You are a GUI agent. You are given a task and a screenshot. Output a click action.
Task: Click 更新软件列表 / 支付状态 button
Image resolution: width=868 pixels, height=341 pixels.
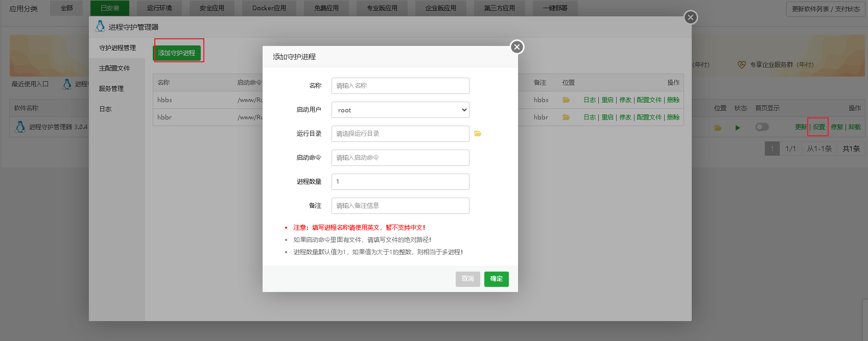[826, 9]
